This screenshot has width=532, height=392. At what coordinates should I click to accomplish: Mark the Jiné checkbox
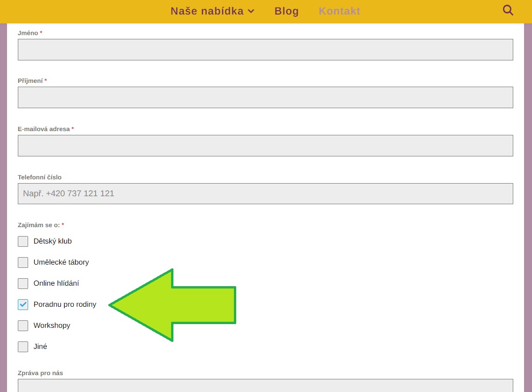pos(23,347)
